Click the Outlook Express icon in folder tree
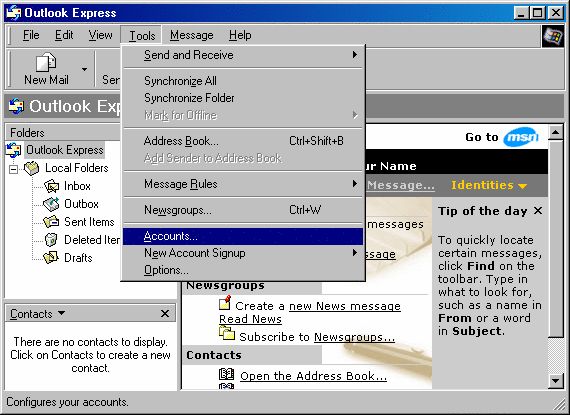 click(x=14, y=150)
